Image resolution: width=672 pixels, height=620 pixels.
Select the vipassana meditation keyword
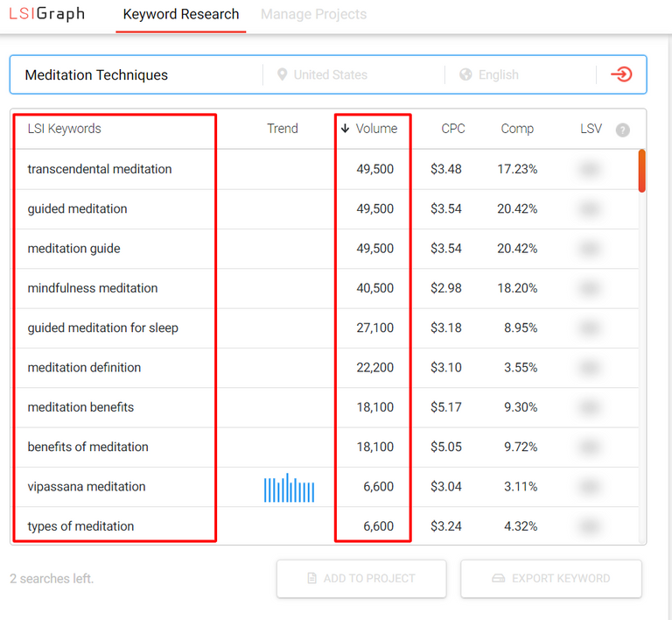point(87,487)
